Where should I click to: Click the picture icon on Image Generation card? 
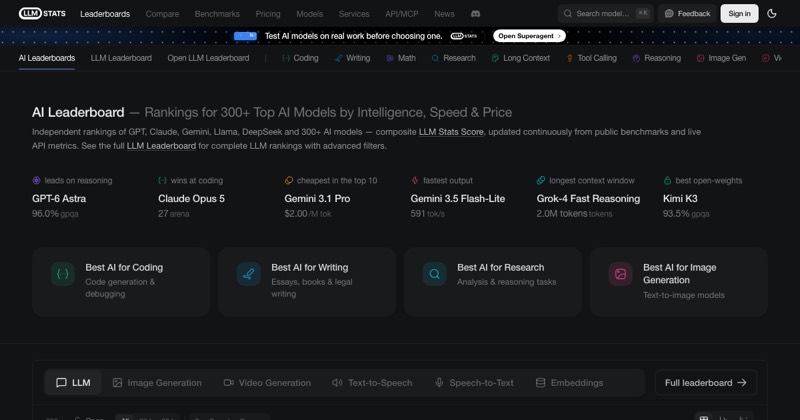tap(620, 274)
